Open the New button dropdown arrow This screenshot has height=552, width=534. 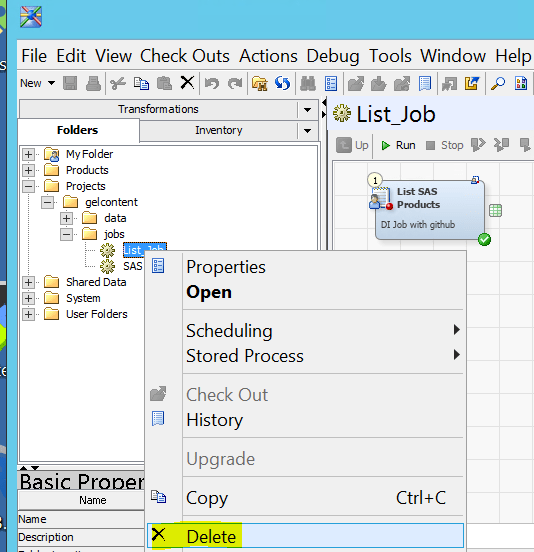pyautogui.click(x=51, y=83)
